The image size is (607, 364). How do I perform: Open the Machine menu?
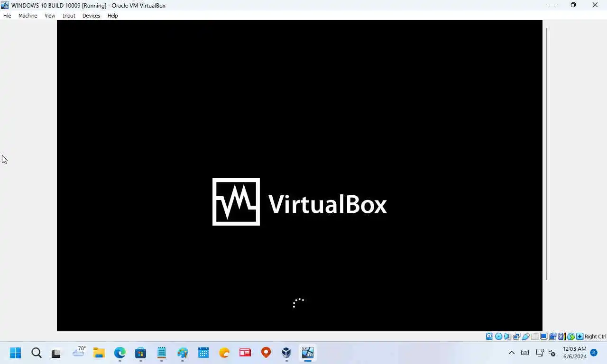pos(28,16)
